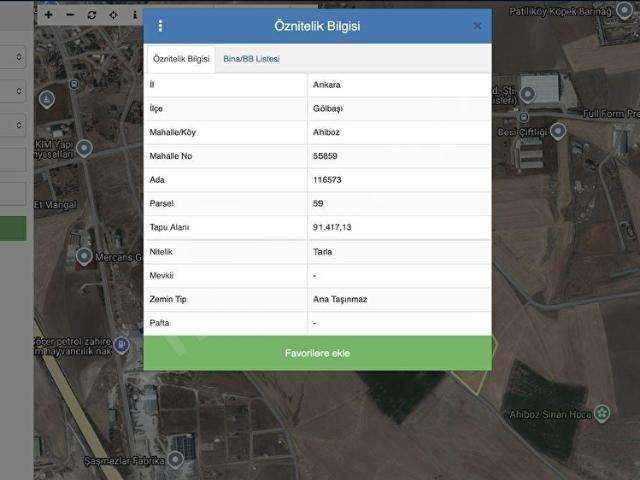Select the value 'Gölbaşı'
The height and width of the screenshot is (480, 640).
(328, 109)
